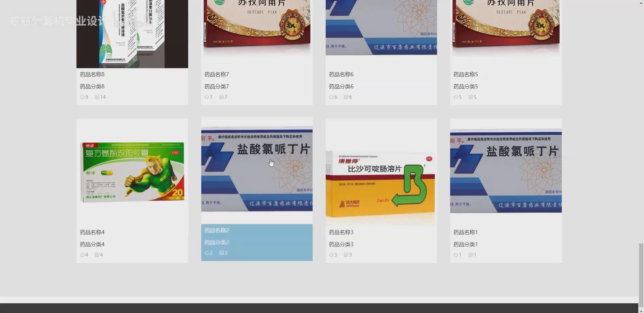Open the highlighted 药品名称2 title
644x313 pixels.
pyautogui.click(x=217, y=230)
